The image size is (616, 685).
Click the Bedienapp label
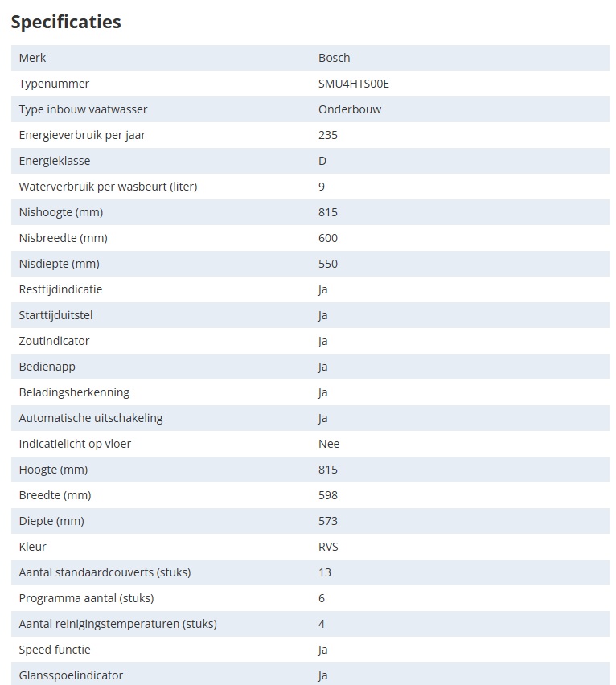pyautogui.click(x=48, y=367)
